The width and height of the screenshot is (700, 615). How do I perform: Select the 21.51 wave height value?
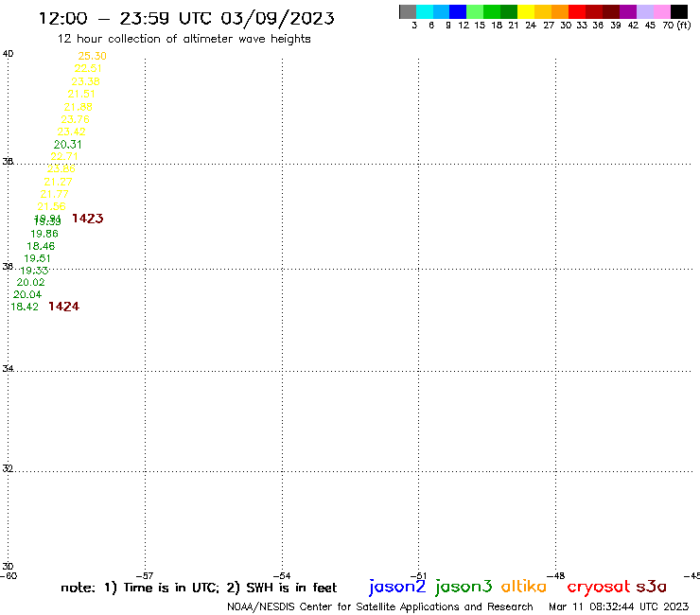click(81, 94)
